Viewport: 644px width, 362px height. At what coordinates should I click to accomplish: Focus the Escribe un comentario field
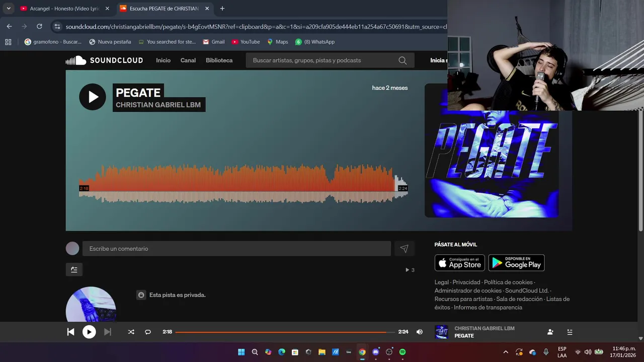click(236, 248)
